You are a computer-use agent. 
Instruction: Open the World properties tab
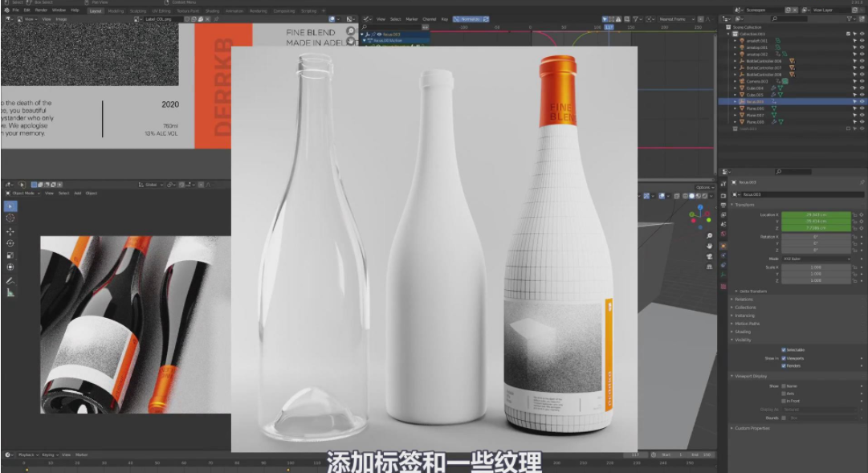click(x=723, y=234)
